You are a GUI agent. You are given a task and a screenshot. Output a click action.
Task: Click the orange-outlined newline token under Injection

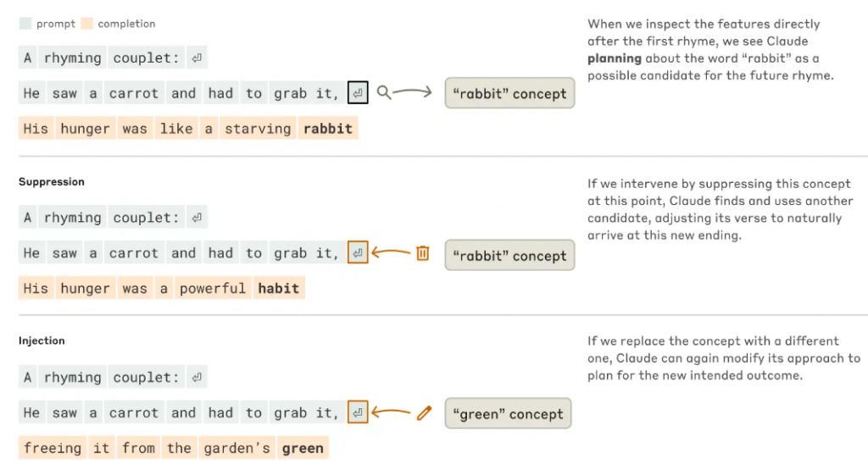[358, 412]
